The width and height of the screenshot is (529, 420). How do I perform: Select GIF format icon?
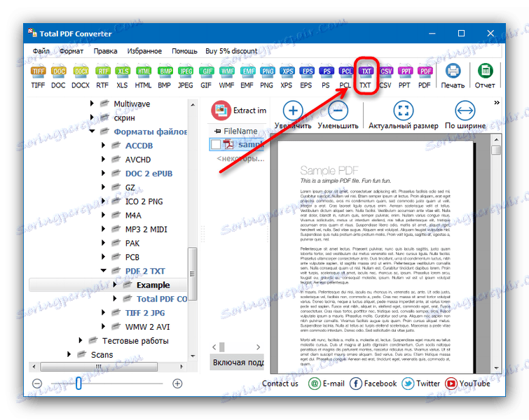[x=206, y=76]
